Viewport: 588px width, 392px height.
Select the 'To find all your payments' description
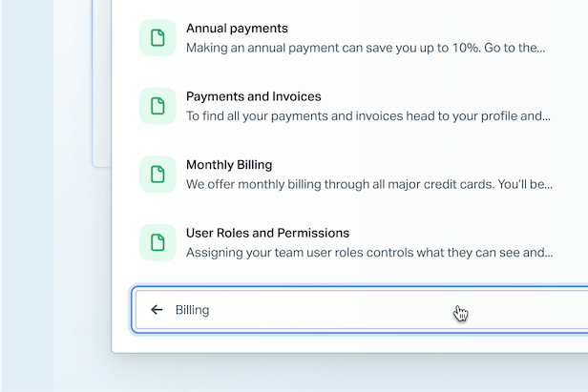click(x=368, y=116)
